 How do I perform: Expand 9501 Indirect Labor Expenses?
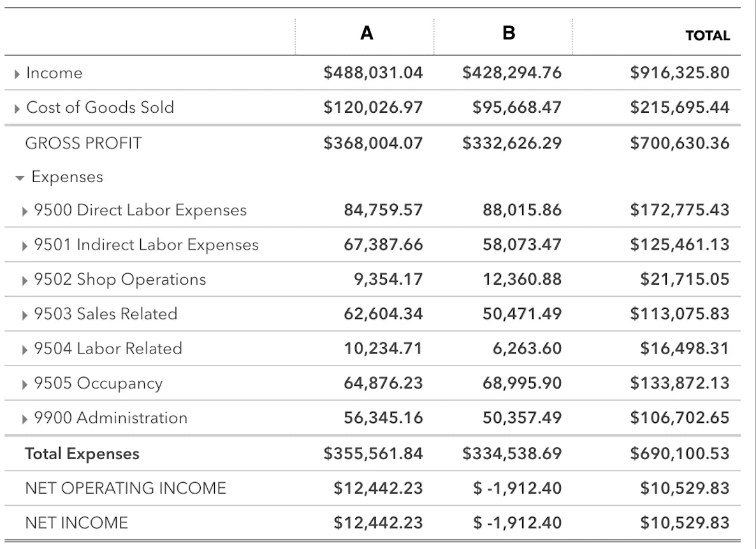point(25,246)
